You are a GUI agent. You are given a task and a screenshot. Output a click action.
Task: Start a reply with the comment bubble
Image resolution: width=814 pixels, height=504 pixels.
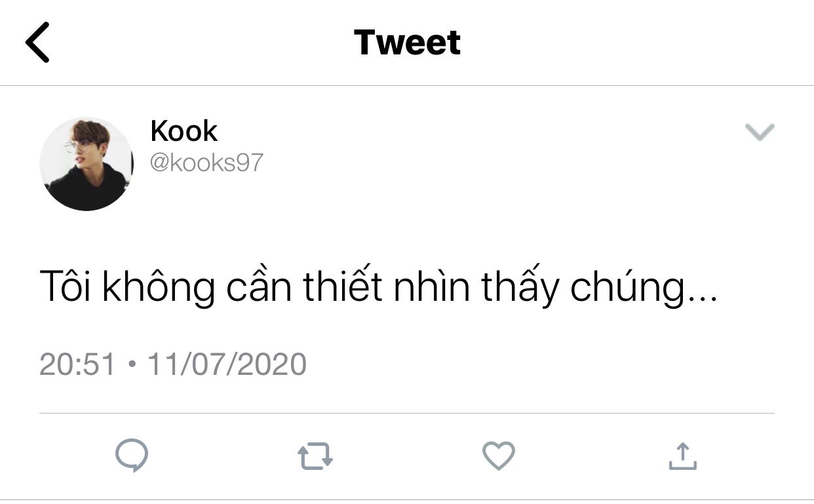point(132,456)
